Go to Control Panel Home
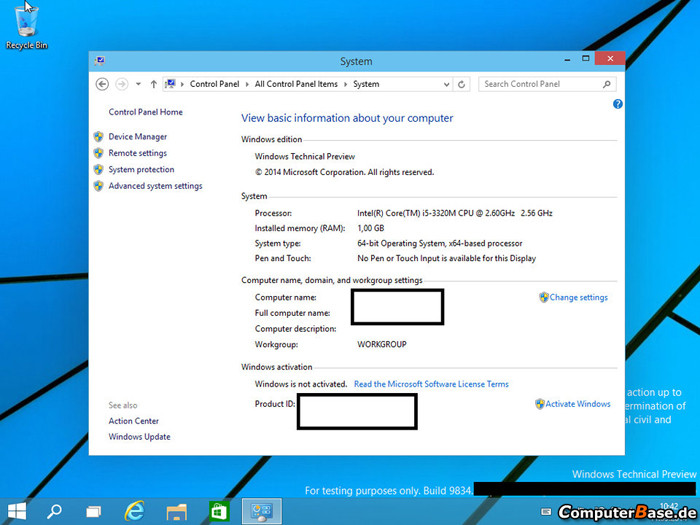 pyautogui.click(x=145, y=112)
